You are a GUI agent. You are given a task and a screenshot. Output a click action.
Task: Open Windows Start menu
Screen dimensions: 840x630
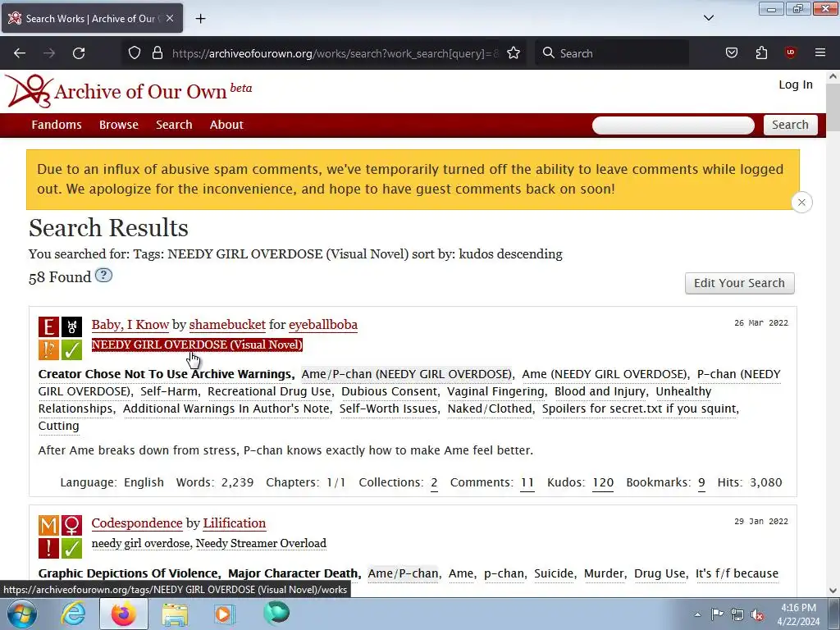(22, 614)
